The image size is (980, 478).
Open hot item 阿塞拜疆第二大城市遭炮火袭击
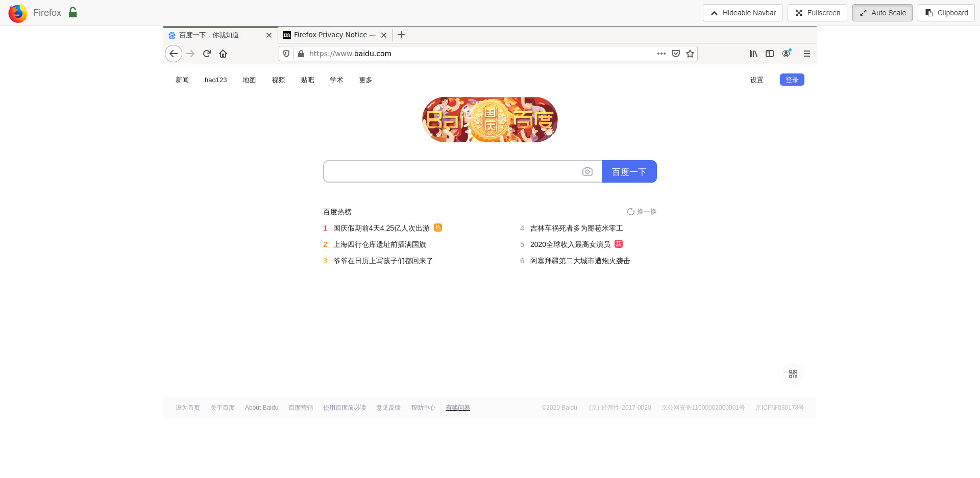click(580, 261)
